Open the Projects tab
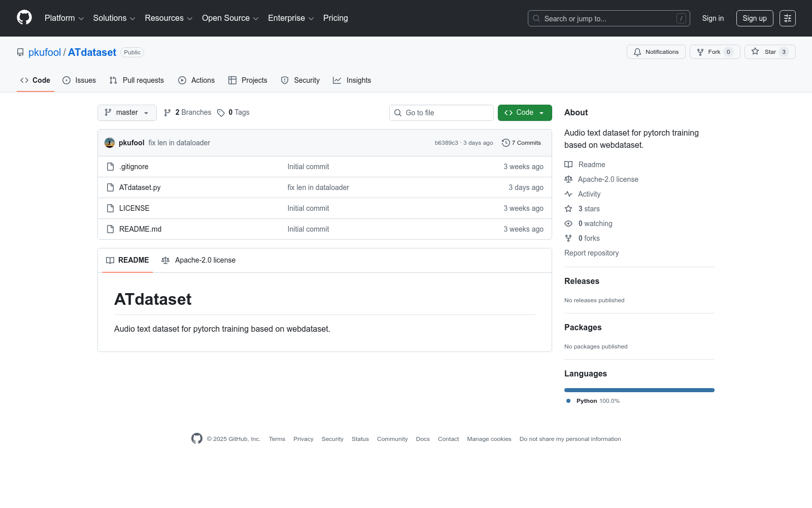Image resolution: width=812 pixels, height=508 pixels. pyautogui.click(x=248, y=80)
